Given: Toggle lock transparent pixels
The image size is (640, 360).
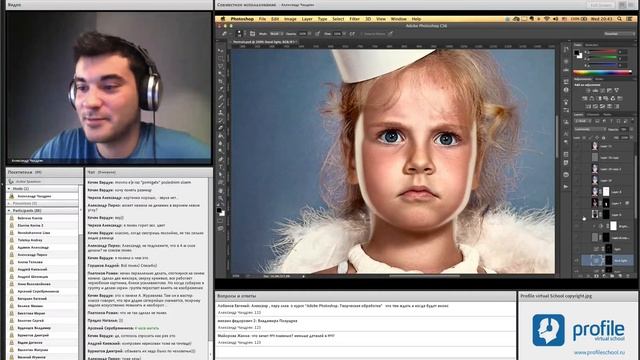Looking at the screenshot, I should point(584,138).
